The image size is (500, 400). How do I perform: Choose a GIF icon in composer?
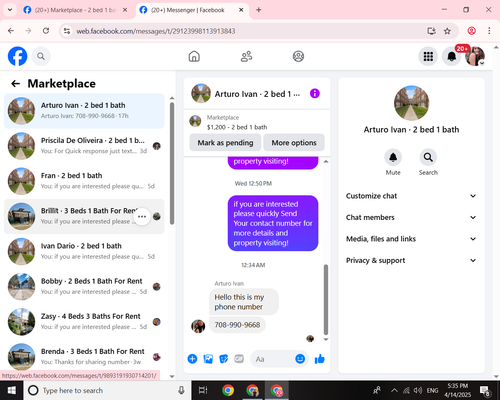point(239,359)
